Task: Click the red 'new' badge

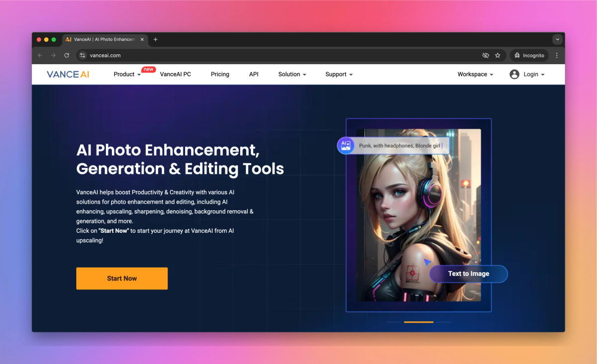Action: pyautogui.click(x=148, y=70)
